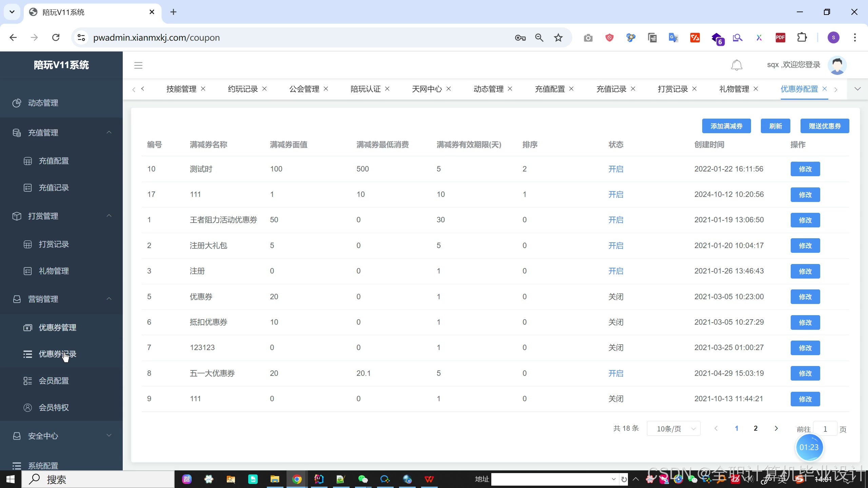Screen dimensions: 868x488
Task: Collapse the sidebar with the hamburger icon
Action: point(138,65)
